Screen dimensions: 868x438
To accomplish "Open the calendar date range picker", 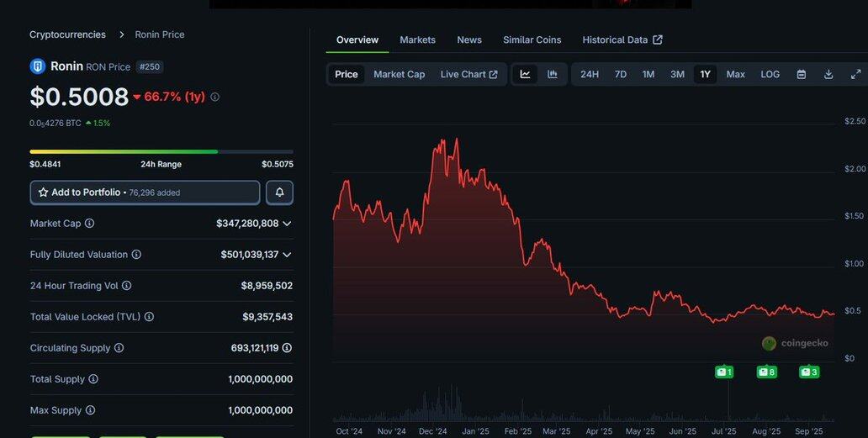I will [801, 74].
